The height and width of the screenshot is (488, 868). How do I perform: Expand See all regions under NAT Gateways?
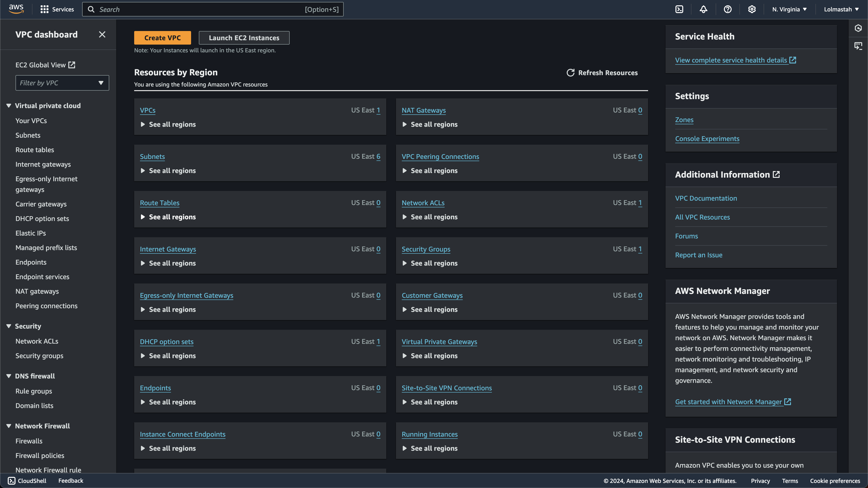click(430, 124)
